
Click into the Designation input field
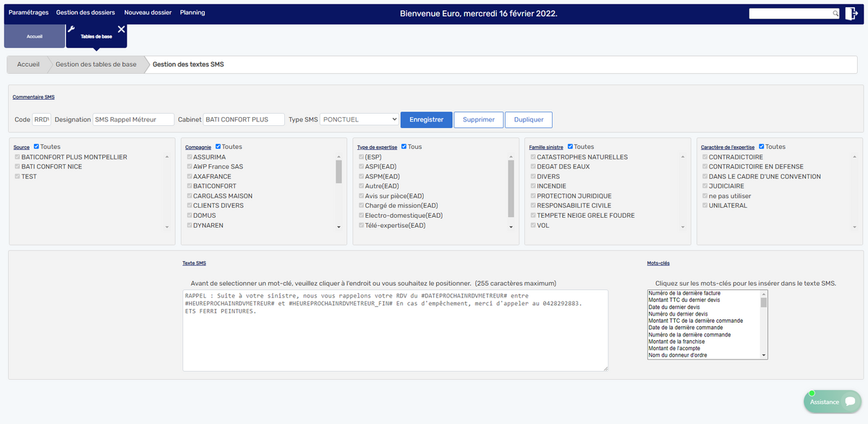[x=134, y=119]
